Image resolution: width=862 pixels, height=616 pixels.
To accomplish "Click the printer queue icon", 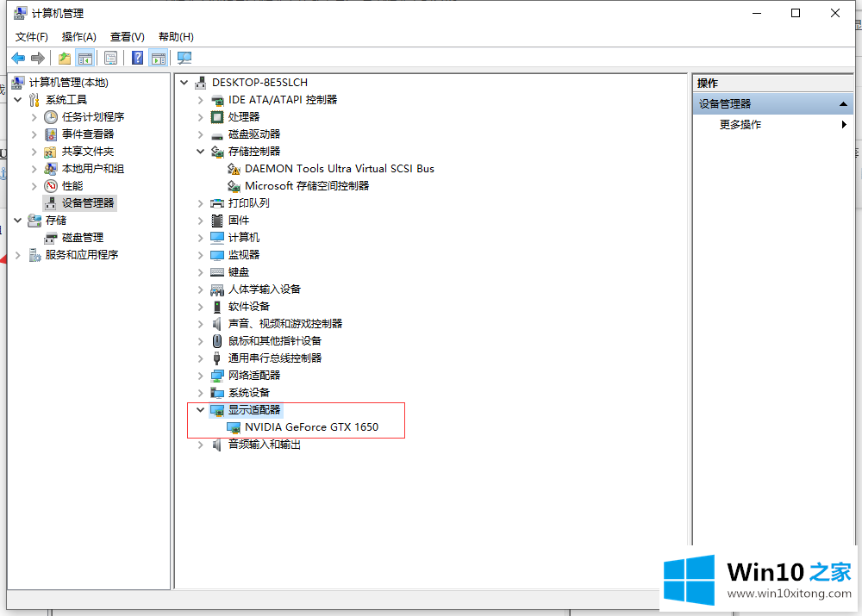I will 217,203.
